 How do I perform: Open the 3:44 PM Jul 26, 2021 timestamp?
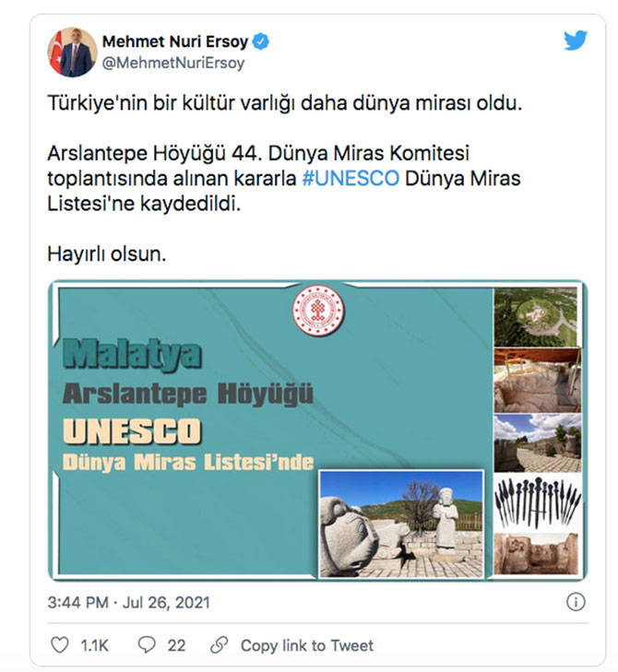click(128, 603)
